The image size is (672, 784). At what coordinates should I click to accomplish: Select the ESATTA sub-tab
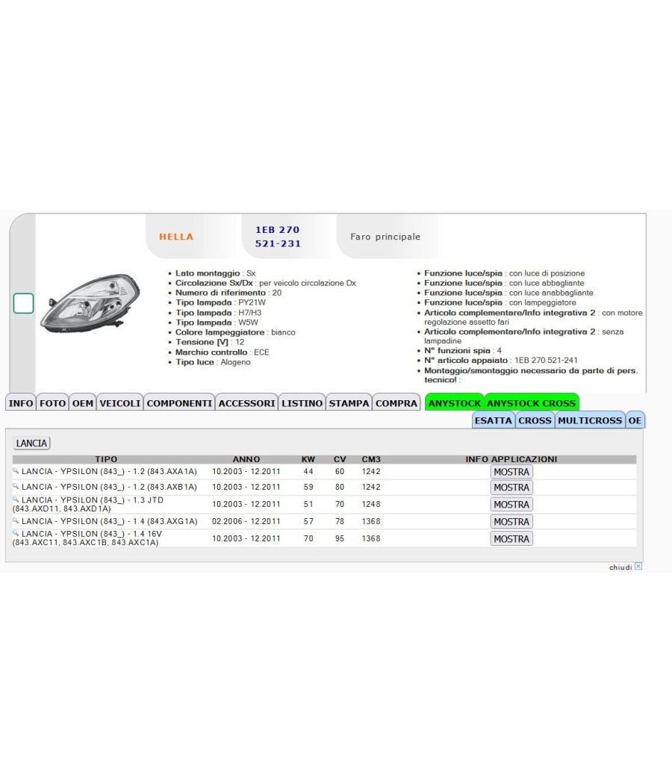pos(494,420)
